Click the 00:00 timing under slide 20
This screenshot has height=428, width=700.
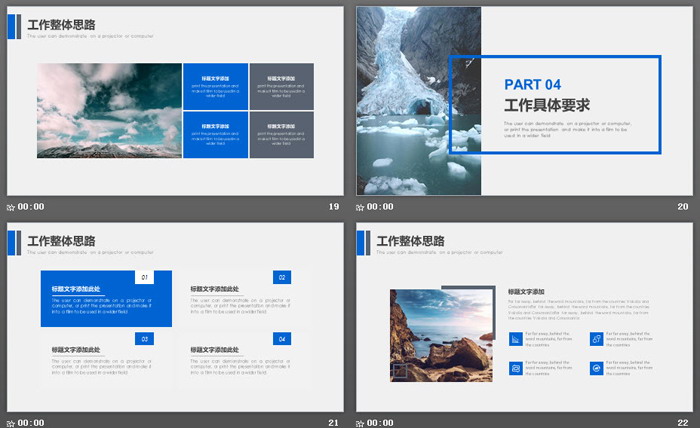(383, 207)
